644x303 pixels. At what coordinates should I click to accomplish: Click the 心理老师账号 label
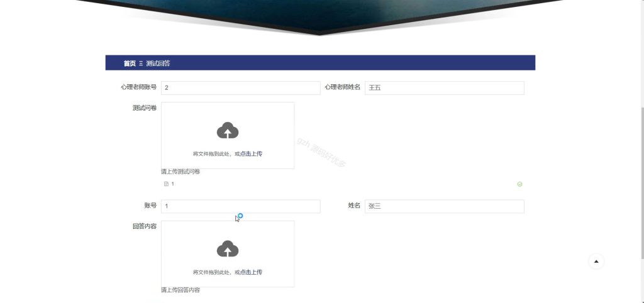tap(138, 87)
